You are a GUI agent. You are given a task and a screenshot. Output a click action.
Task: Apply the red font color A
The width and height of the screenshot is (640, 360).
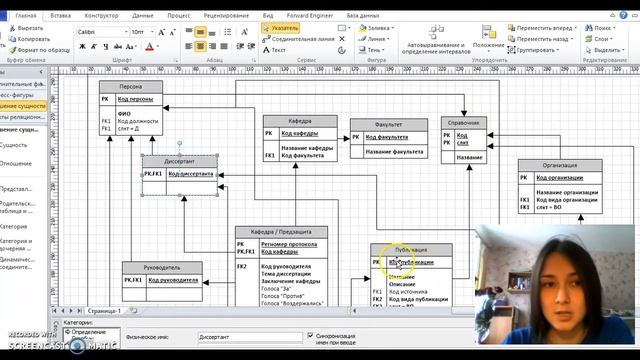(149, 47)
